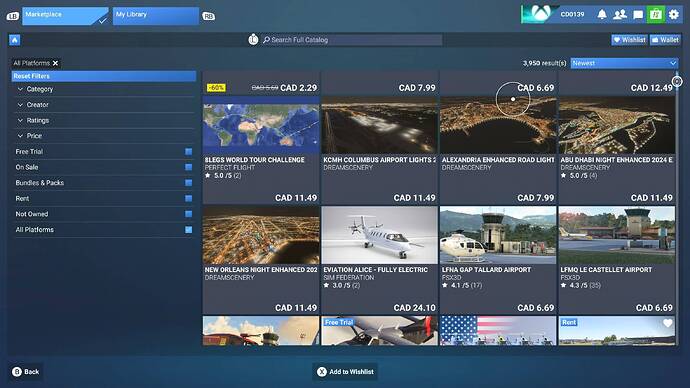This screenshot has height=388, width=690.
Task: Click the Back button
Action: tap(26, 372)
